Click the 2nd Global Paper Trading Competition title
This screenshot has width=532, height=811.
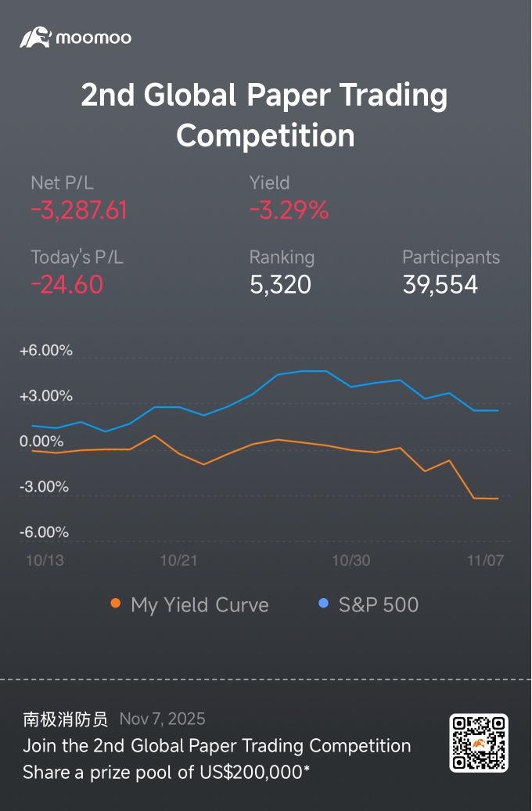click(x=265, y=115)
